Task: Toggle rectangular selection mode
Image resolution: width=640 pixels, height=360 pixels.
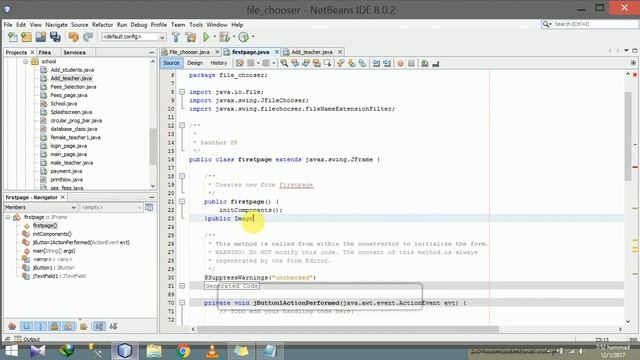Action: click(327, 63)
